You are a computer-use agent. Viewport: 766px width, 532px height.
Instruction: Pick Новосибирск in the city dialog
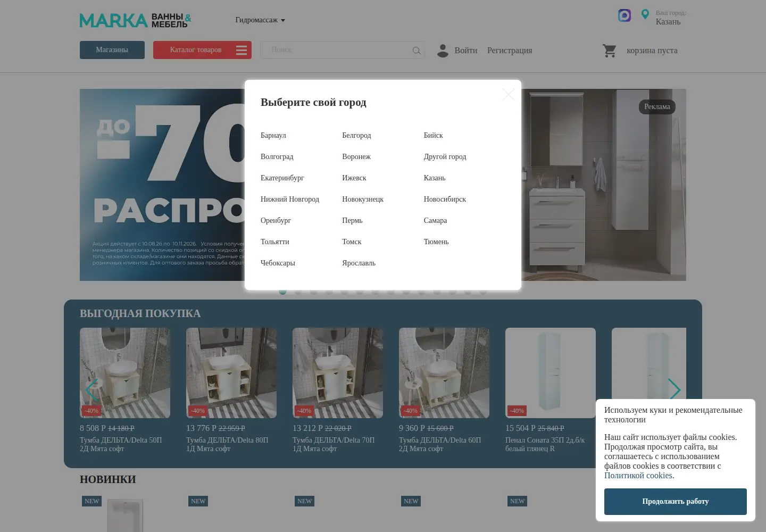pos(445,199)
